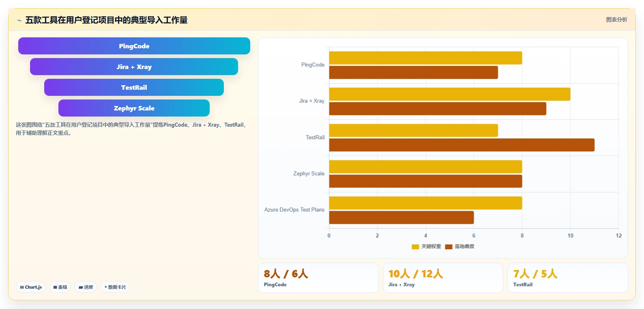Click the Jira + Xray y-axis label
This screenshot has width=644, height=309.
311,101
